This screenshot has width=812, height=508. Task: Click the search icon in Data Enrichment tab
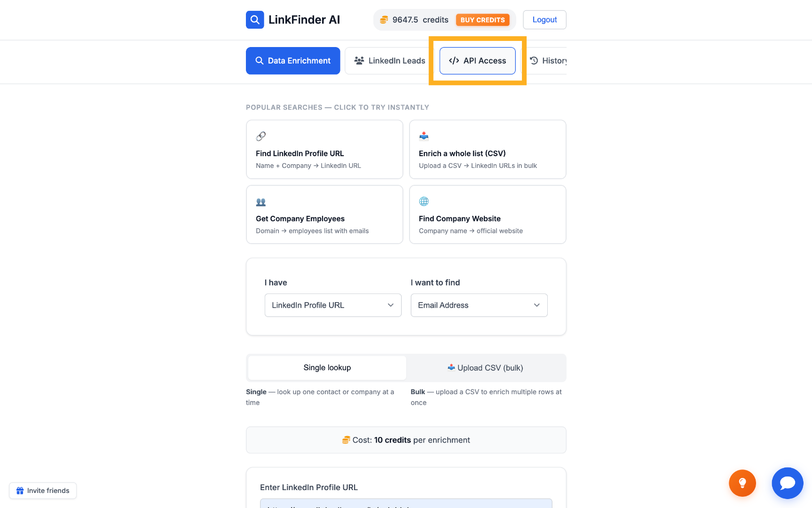(259, 61)
